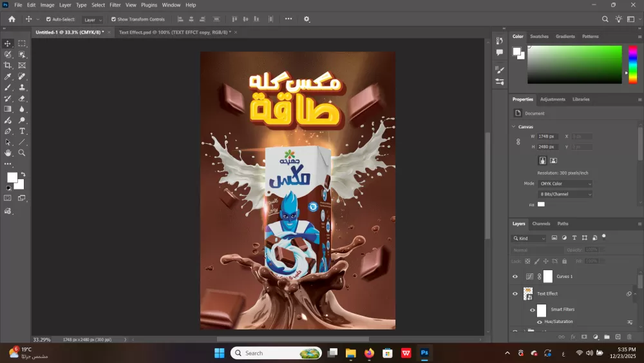Select the Frame tool
This screenshot has width=644, height=363.
[22, 65]
